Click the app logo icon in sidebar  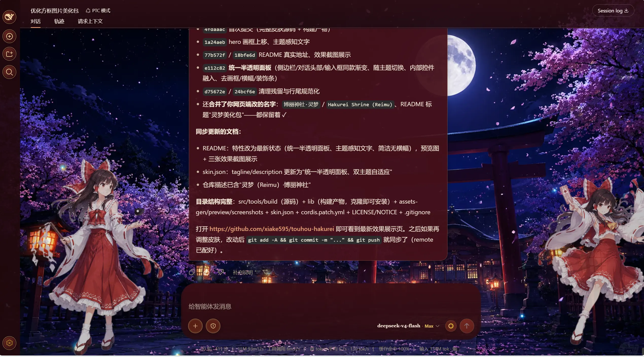click(x=9, y=17)
